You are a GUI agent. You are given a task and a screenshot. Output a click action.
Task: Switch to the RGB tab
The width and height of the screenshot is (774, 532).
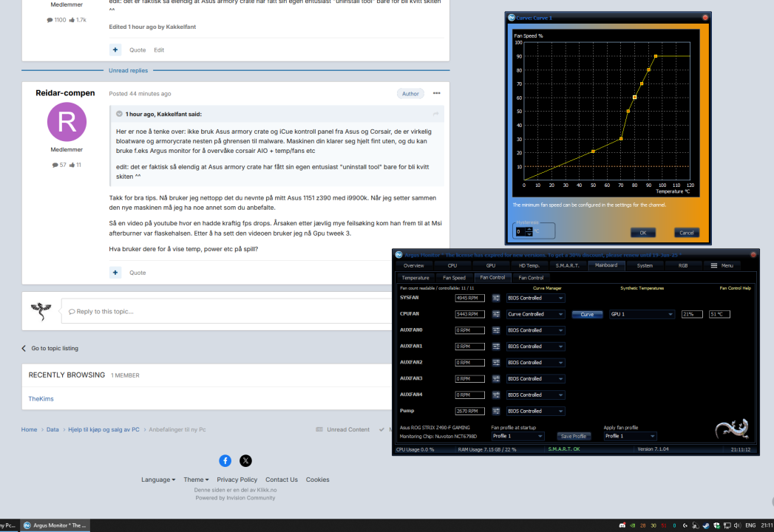click(683, 265)
